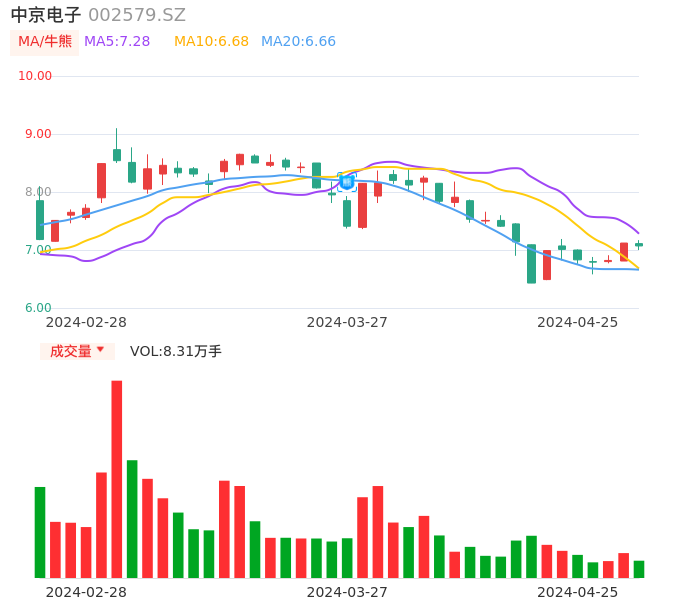Toggle the purple MA5:7.28 legend
The width and height of the screenshot is (686, 606).
point(117,42)
